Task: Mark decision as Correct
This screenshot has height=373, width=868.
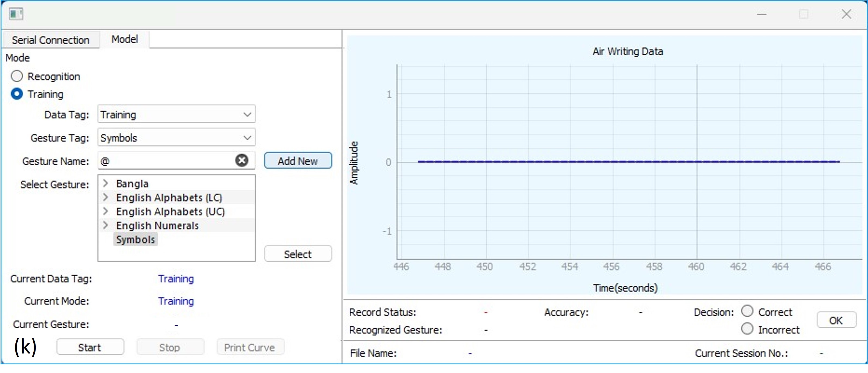Action: (747, 311)
